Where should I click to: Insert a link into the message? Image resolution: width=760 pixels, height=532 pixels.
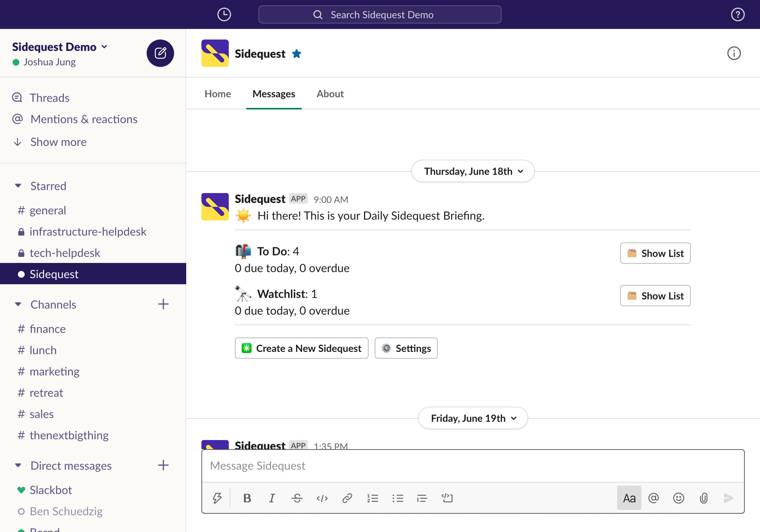point(347,498)
